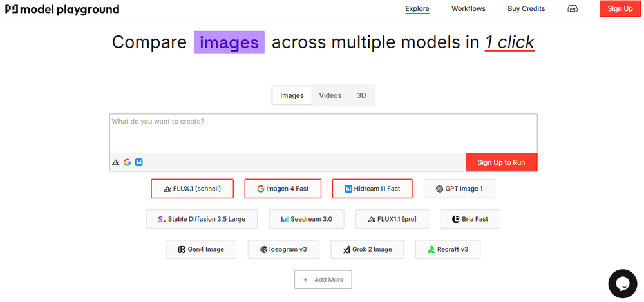Open the Workflows menu item
This screenshot has width=644, height=302.
point(468,9)
